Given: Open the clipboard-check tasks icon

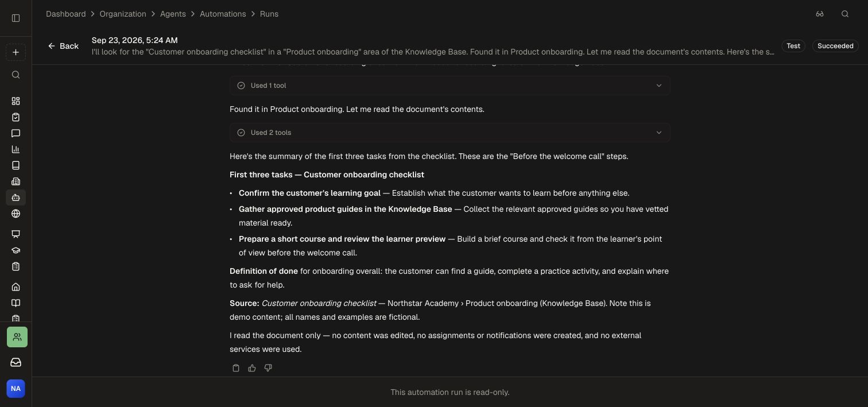Looking at the screenshot, I should (x=16, y=117).
